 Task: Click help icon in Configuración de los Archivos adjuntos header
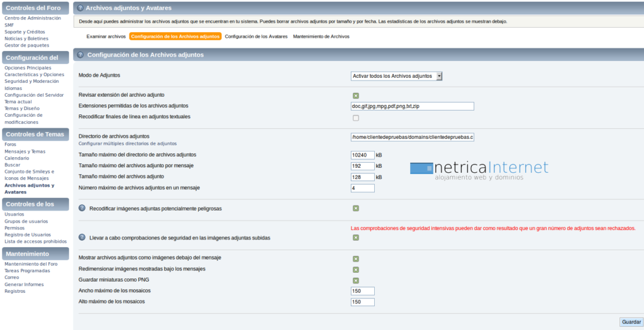point(80,55)
